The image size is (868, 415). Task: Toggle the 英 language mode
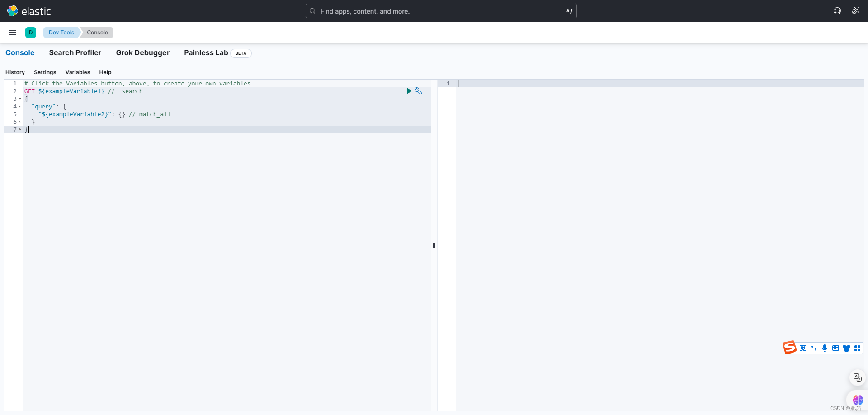click(x=803, y=348)
